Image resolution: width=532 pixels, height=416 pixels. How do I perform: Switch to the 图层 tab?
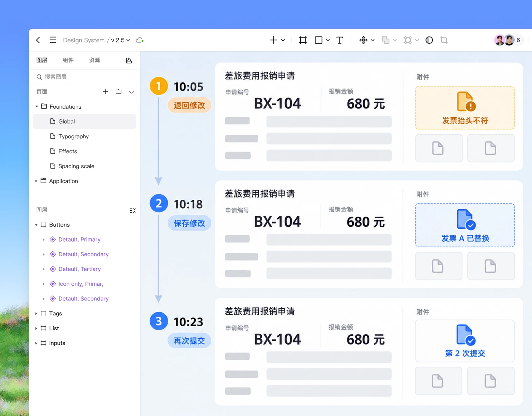tap(42, 60)
